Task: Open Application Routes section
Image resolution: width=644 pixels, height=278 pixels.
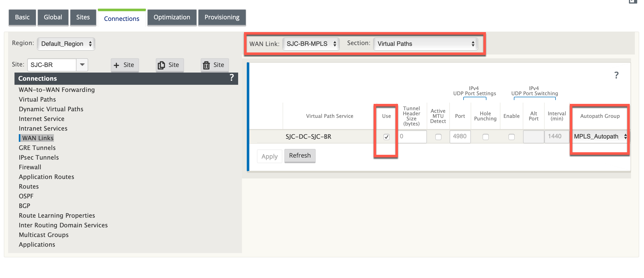Action: [47, 177]
